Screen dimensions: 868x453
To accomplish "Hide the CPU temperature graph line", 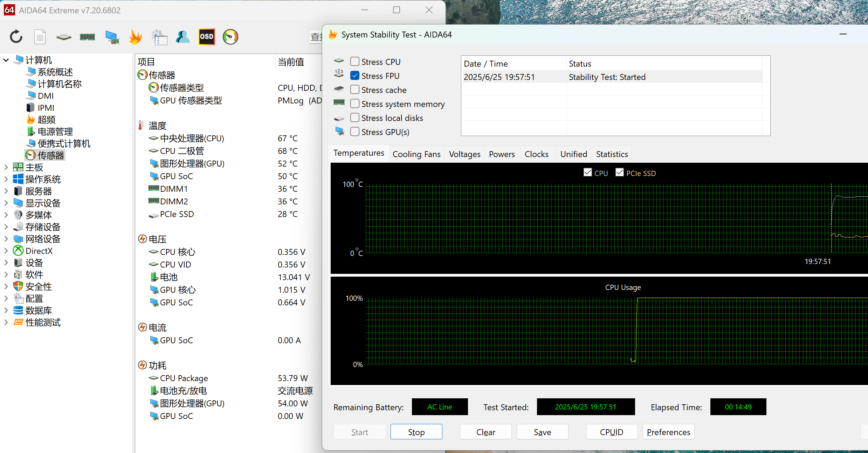I will coord(588,173).
